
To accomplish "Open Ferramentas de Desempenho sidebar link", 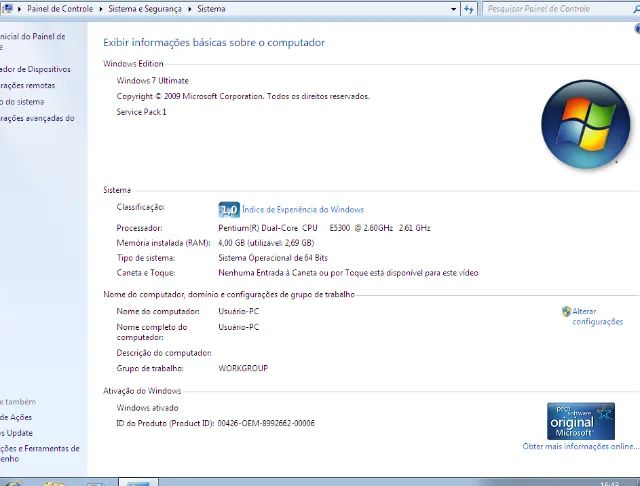I will [x=40, y=453].
